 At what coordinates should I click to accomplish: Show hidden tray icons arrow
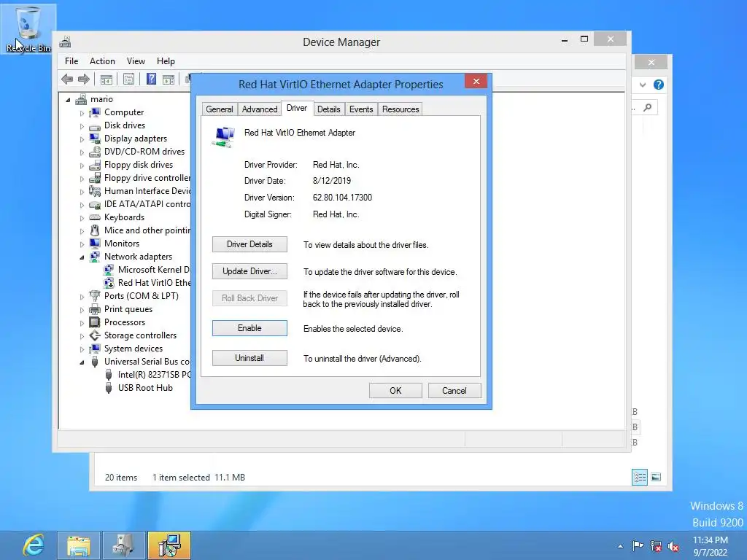(620, 546)
